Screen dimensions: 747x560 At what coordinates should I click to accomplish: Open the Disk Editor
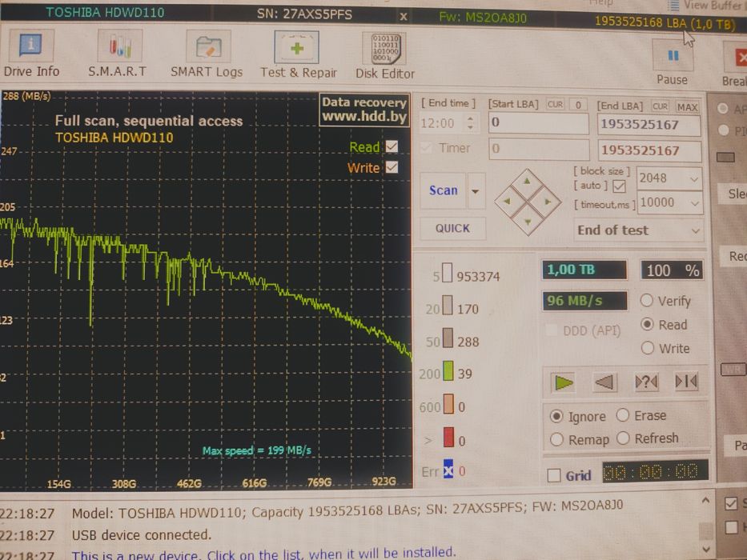(385, 56)
